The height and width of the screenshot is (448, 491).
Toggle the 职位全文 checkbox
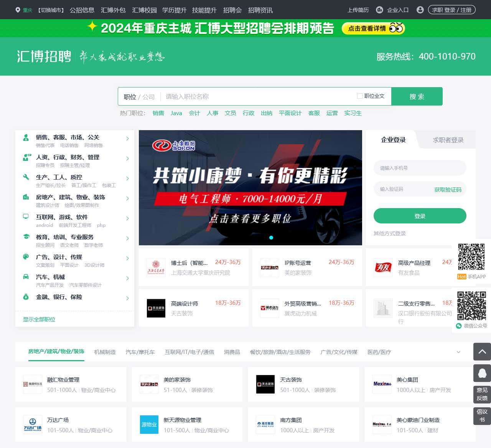click(359, 96)
